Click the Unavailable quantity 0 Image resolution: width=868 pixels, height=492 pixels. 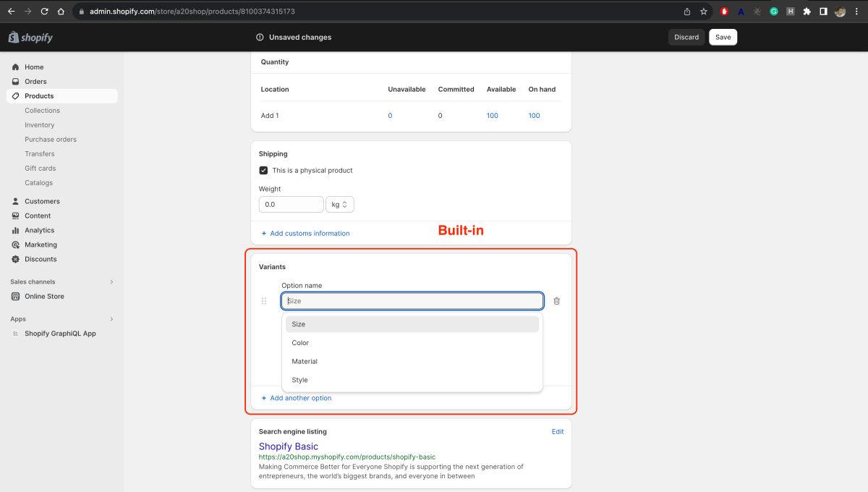pos(390,116)
